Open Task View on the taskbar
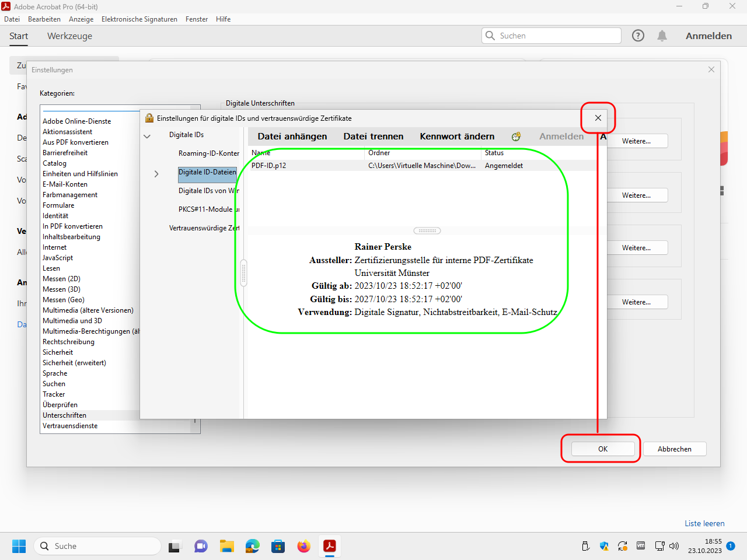 (174, 546)
